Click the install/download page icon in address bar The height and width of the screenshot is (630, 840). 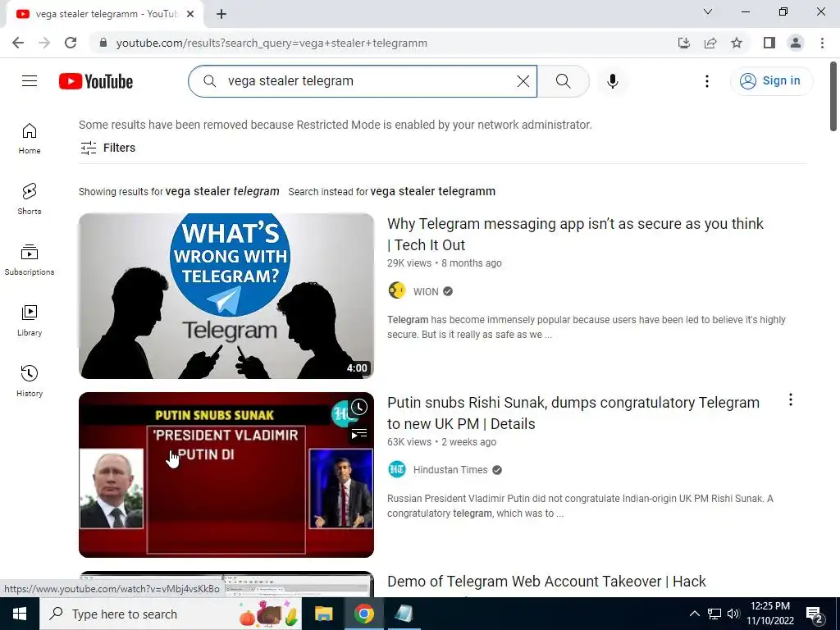[683, 43]
